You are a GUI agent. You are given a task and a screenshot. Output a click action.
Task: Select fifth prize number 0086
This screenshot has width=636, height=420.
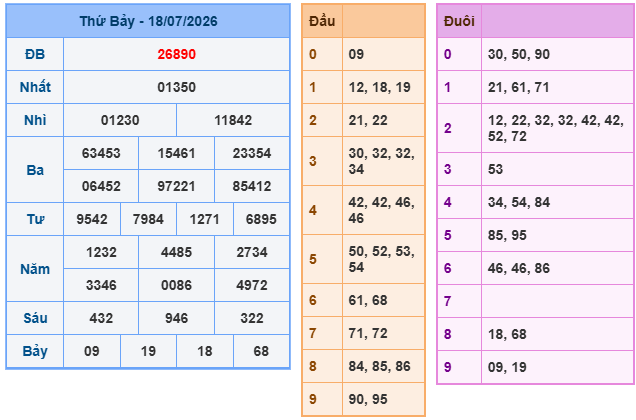pos(176,285)
